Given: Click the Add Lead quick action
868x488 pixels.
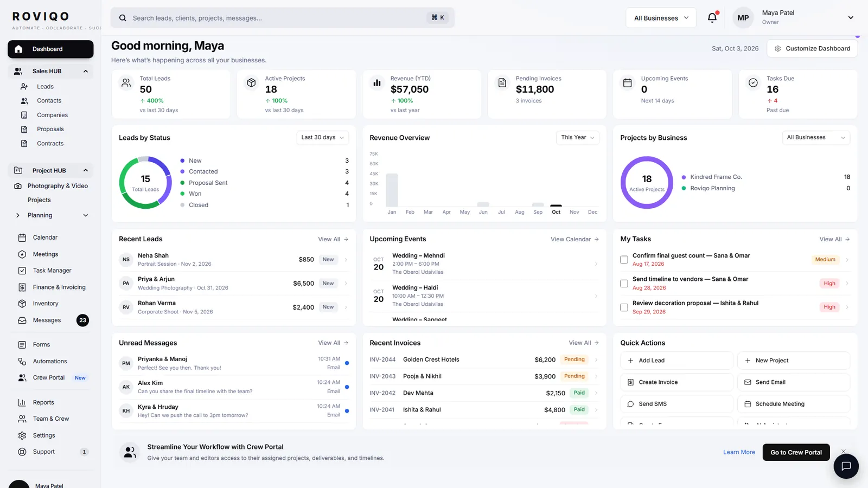Looking at the screenshot, I should point(676,361).
